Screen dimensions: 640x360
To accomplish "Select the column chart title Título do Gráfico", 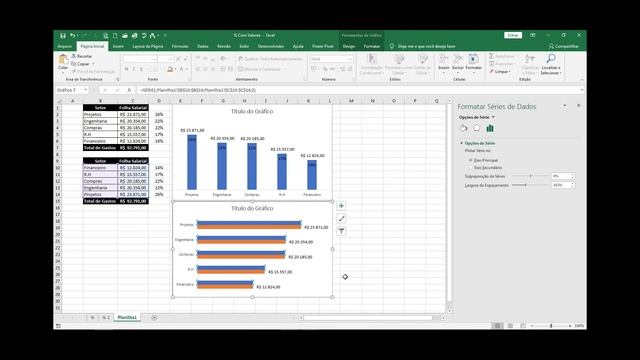I will [x=252, y=111].
